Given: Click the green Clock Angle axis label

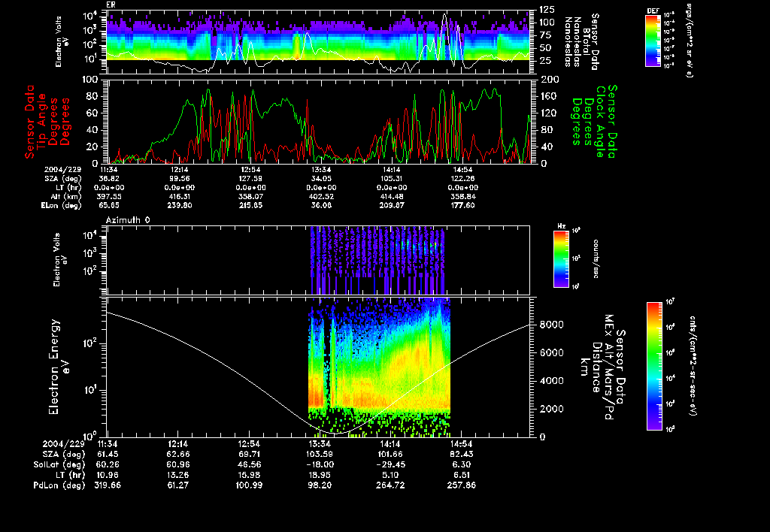Looking at the screenshot, I should point(594,121).
